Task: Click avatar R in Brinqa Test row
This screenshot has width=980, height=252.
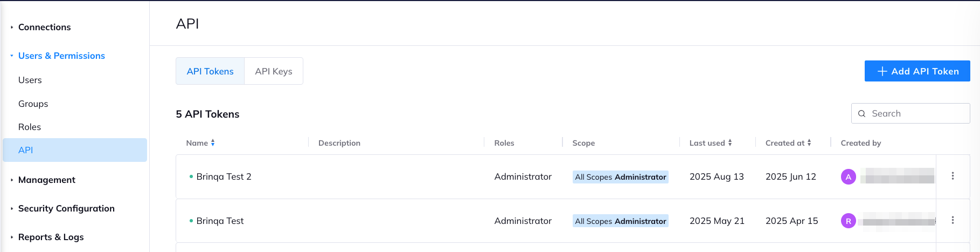Action: point(849,221)
